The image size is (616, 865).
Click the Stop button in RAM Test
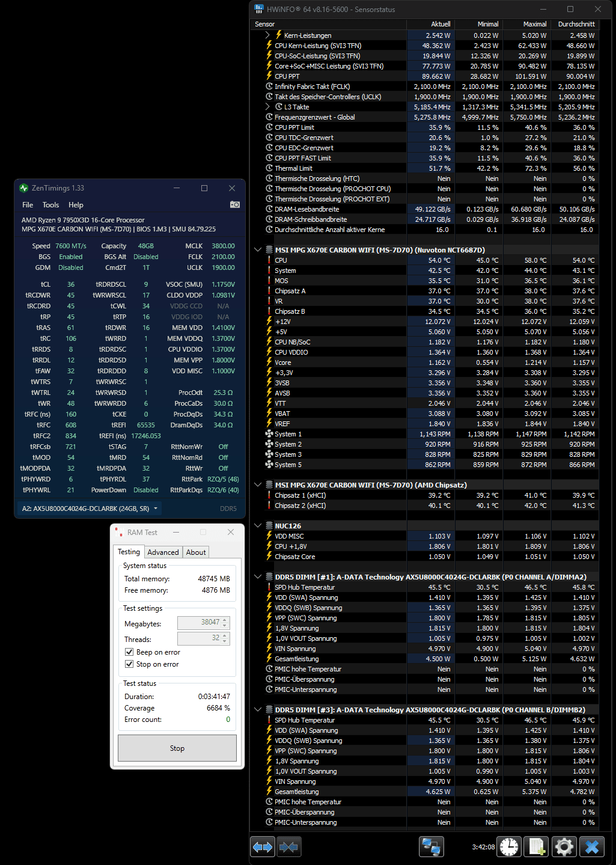[177, 748]
